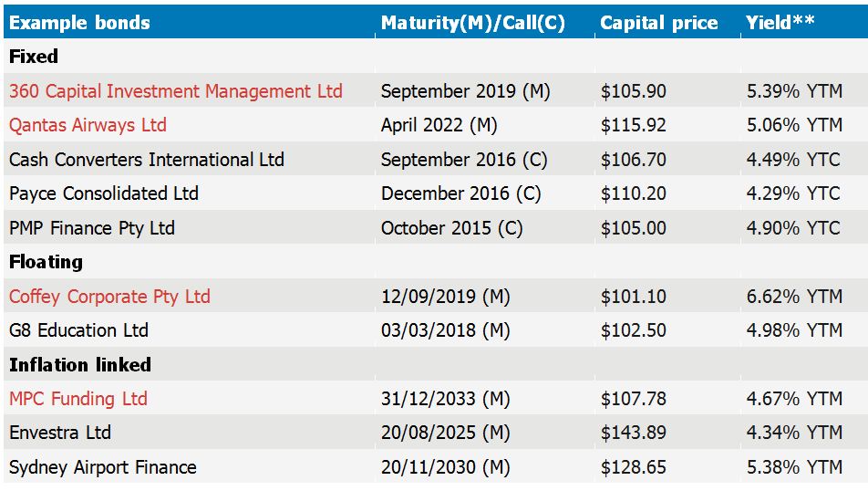Click the Example bonds column header
868x491 pixels.
pos(79,23)
